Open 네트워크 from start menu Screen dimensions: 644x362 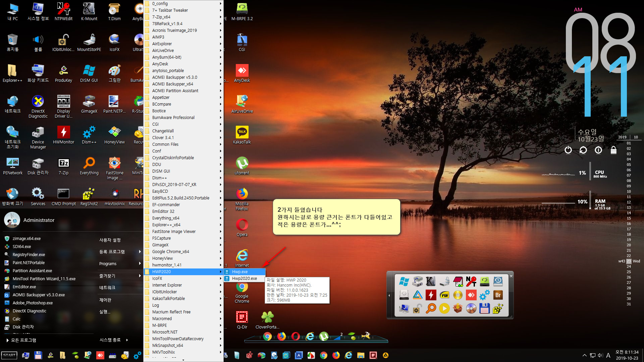click(x=107, y=288)
